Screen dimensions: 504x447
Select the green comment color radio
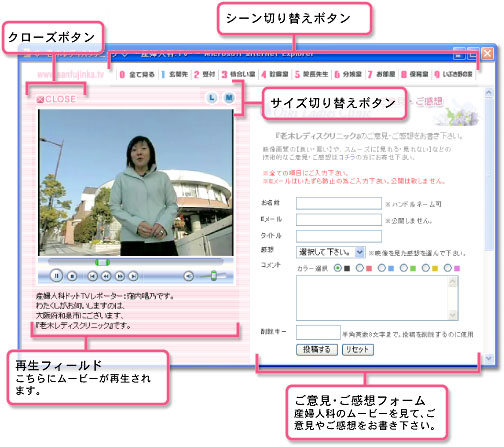pos(404,268)
